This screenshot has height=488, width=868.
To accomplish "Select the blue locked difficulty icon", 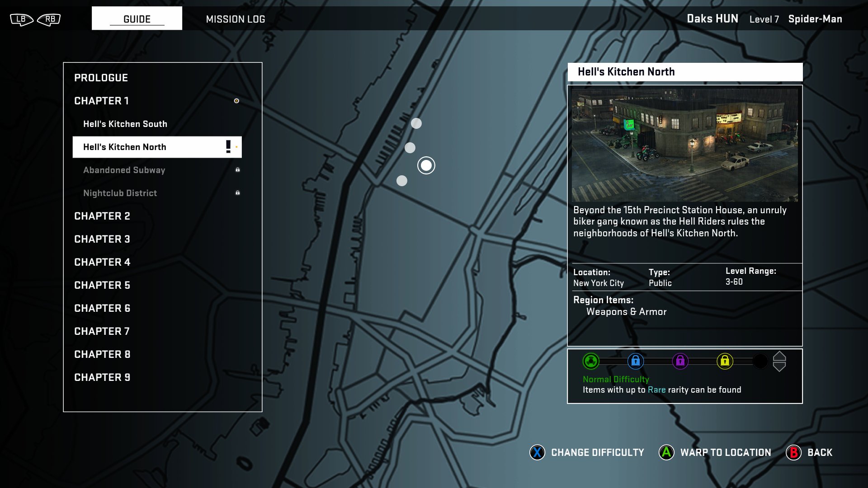I will pyautogui.click(x=636, y=361).
